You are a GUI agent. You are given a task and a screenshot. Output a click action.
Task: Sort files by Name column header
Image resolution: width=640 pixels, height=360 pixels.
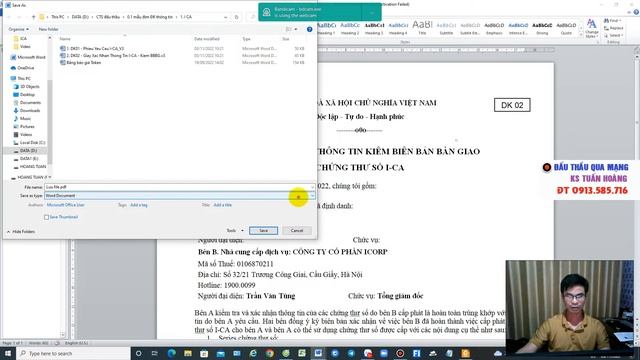coord(65,39)
